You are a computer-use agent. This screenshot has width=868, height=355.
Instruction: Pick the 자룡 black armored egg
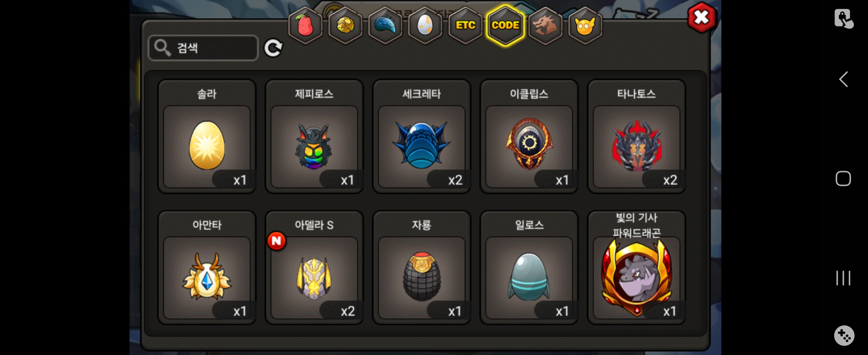click(x=422, y=268)
